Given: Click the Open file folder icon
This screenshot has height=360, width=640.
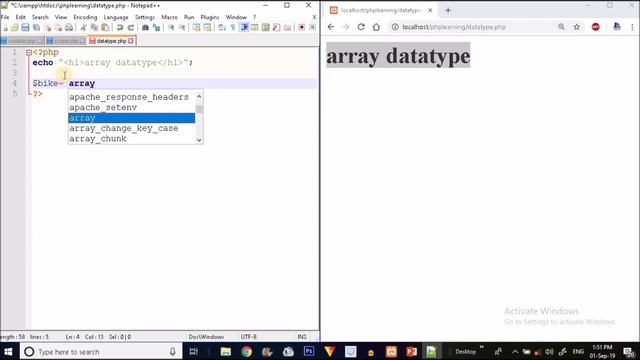Looking at the screenshot, I should pyautogui.click(x=15, y=28).
